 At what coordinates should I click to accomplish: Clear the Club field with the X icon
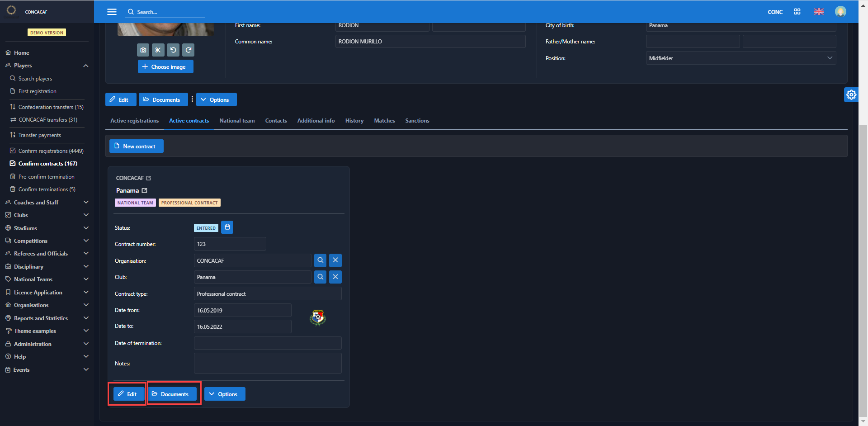(x=335, y=277)
